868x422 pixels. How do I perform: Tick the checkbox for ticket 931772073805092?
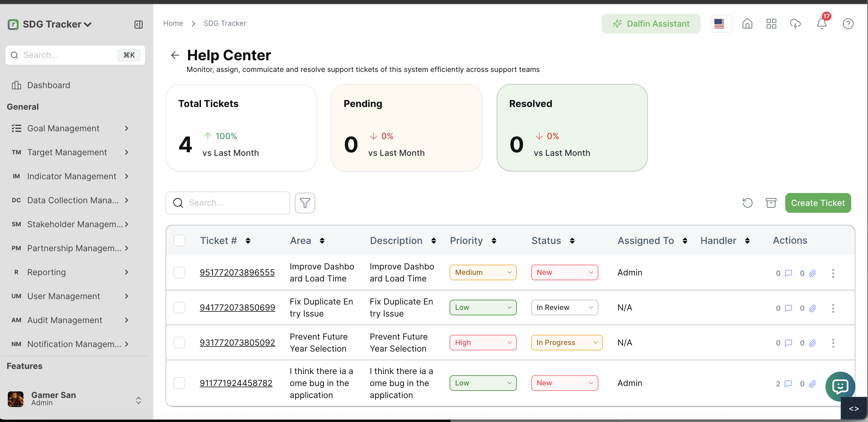(x=180, y=343)
